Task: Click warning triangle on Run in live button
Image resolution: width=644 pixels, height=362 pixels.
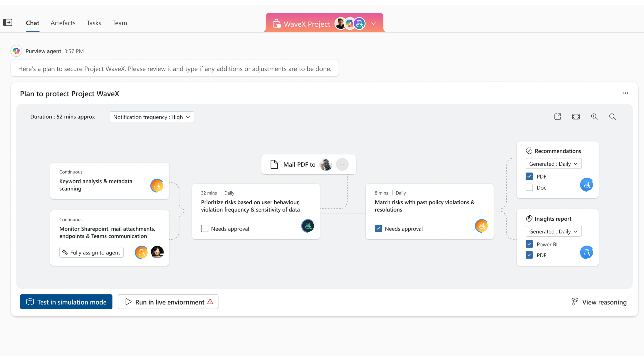Action: (210, 301)
